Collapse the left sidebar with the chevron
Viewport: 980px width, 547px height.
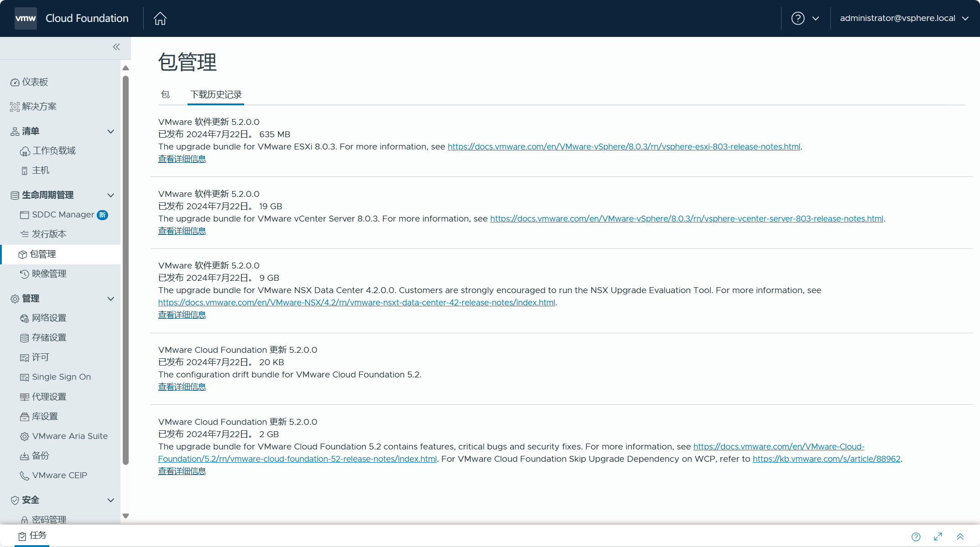point(116,47)
